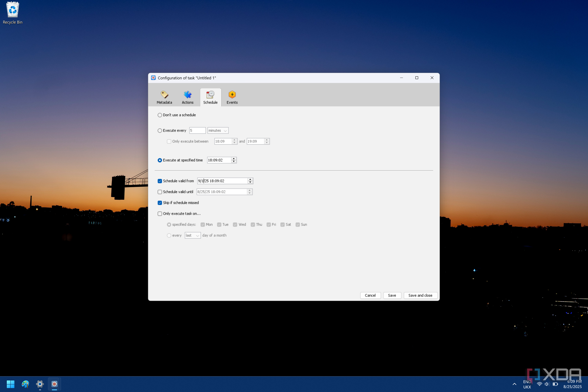Select the Schedule tab

[210, 97]
